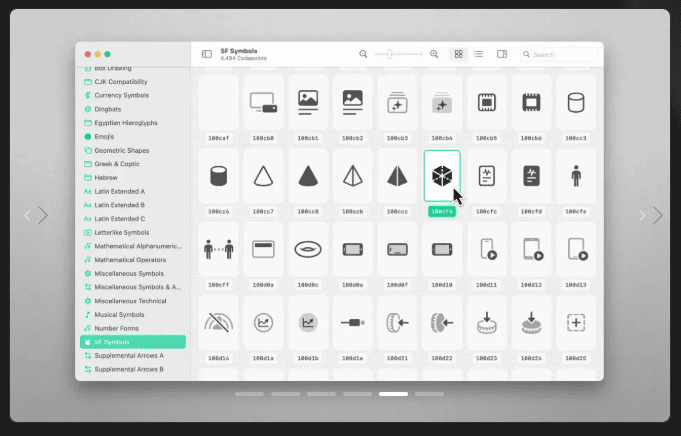The image size is (681, 436).
Task: Open the Letterlike Symbols category
Action: [x=133, y=232]
